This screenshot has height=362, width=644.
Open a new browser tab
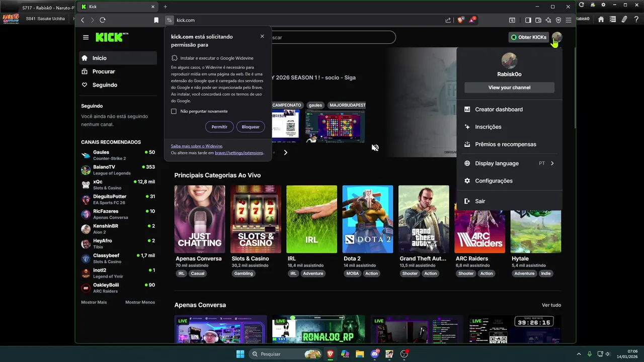tap(165, 7)
